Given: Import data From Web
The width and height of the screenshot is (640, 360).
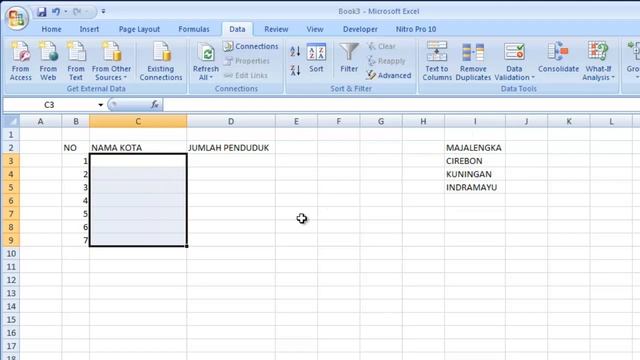Looking at the screenshot, I should (x=48, y=61).
